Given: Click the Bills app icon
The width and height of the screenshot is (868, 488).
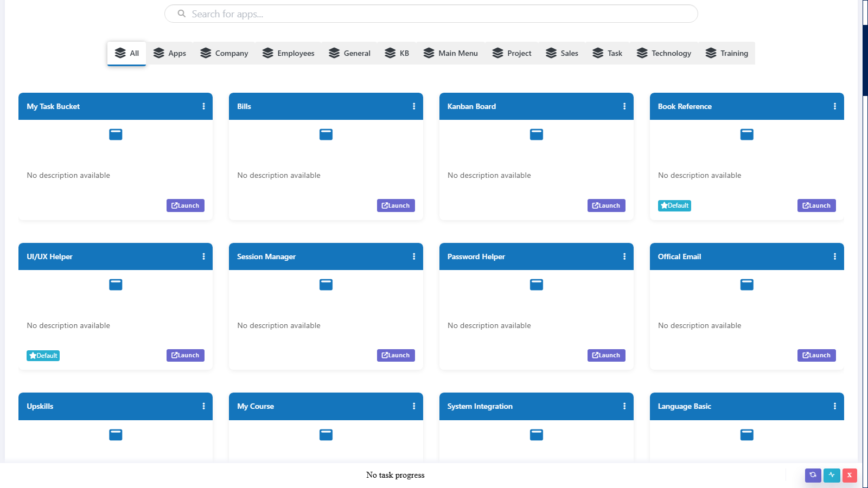Looking at the screenshot, I should point(326,134).
